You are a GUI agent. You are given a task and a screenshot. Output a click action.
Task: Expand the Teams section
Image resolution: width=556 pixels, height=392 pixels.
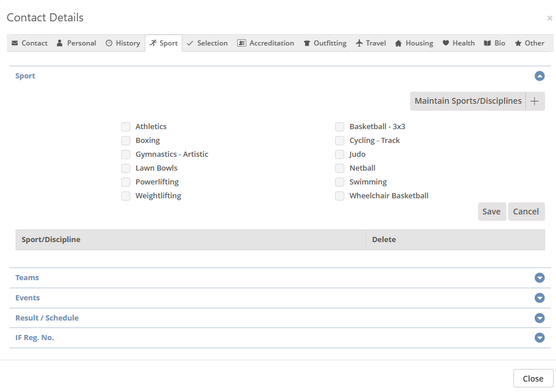[x=539, y=278]
